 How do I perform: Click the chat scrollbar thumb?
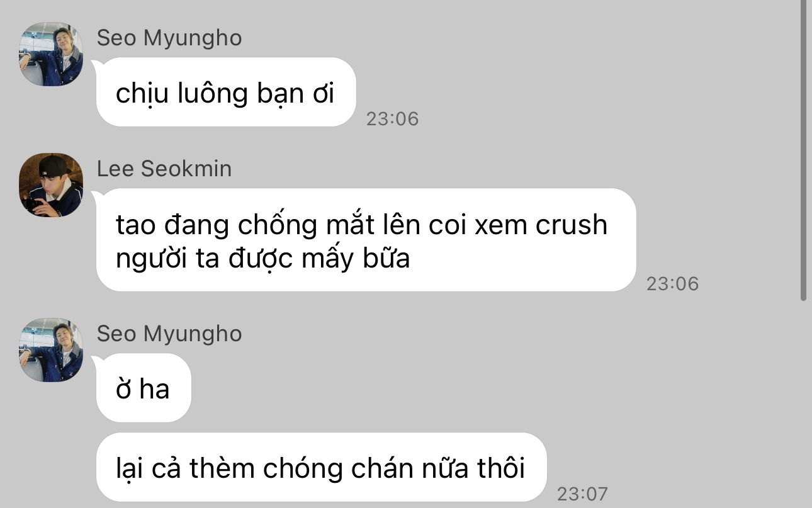click(803, 151)
